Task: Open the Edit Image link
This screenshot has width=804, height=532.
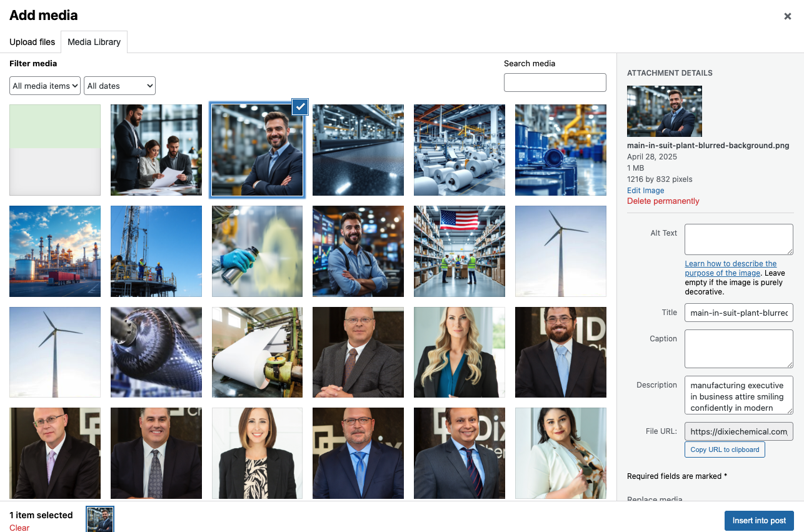Action: click(x=645, y=190)
